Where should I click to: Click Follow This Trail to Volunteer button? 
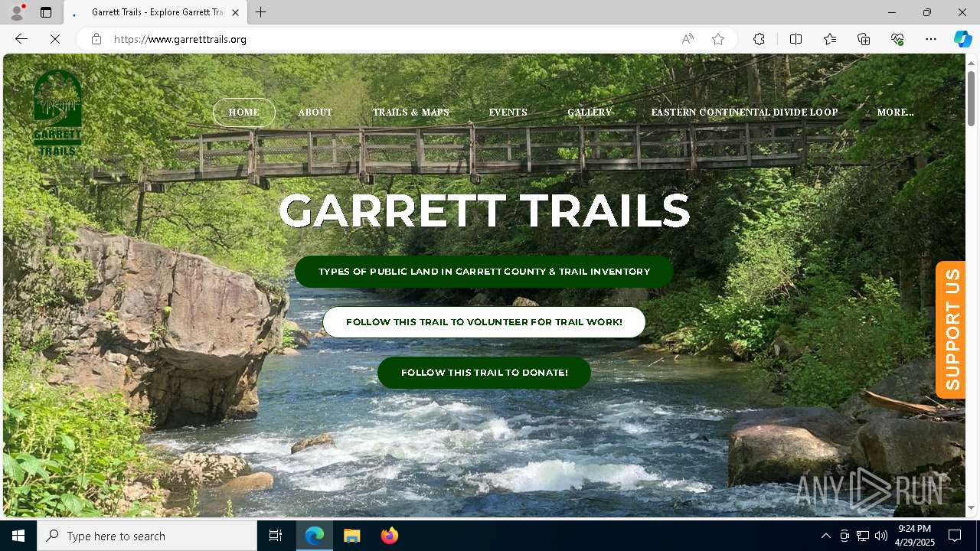pos(484,322)
